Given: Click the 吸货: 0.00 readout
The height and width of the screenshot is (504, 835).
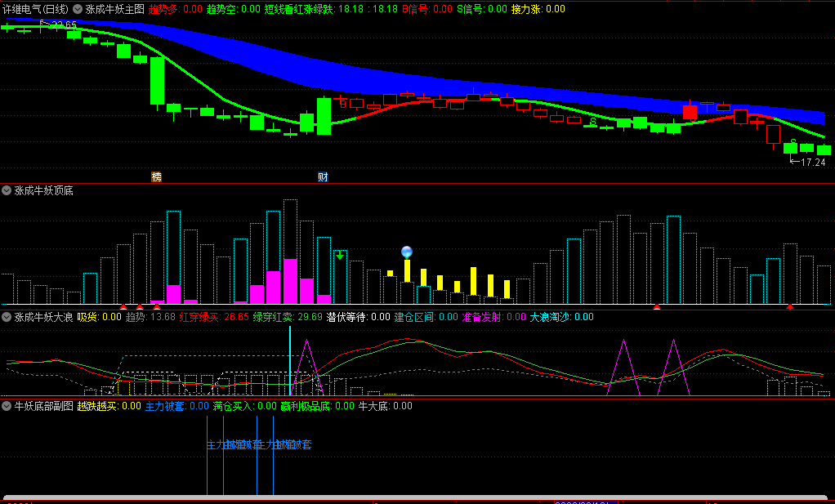Looking at the screenshot, I should (x=100, y=317).
